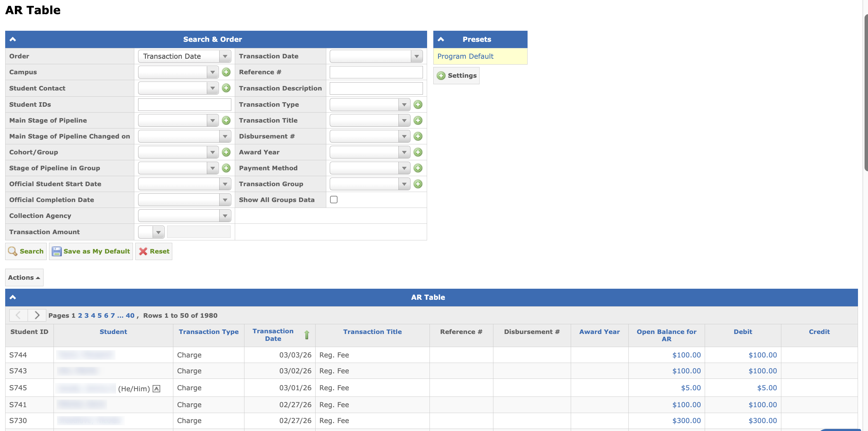Click plus icon for Transaction Type
Image resolution: width=868 pixels, height=431 pixels.
[418, 105]
